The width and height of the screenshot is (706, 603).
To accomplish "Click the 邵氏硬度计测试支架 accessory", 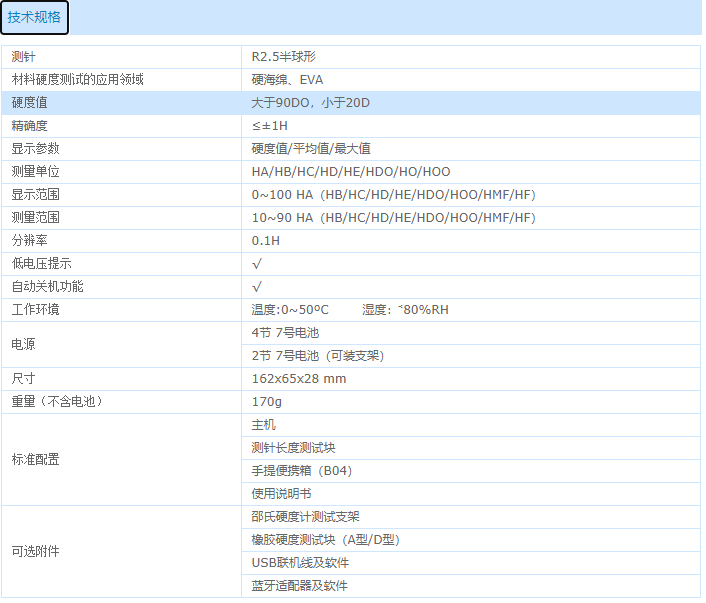I will click(305, 517).
